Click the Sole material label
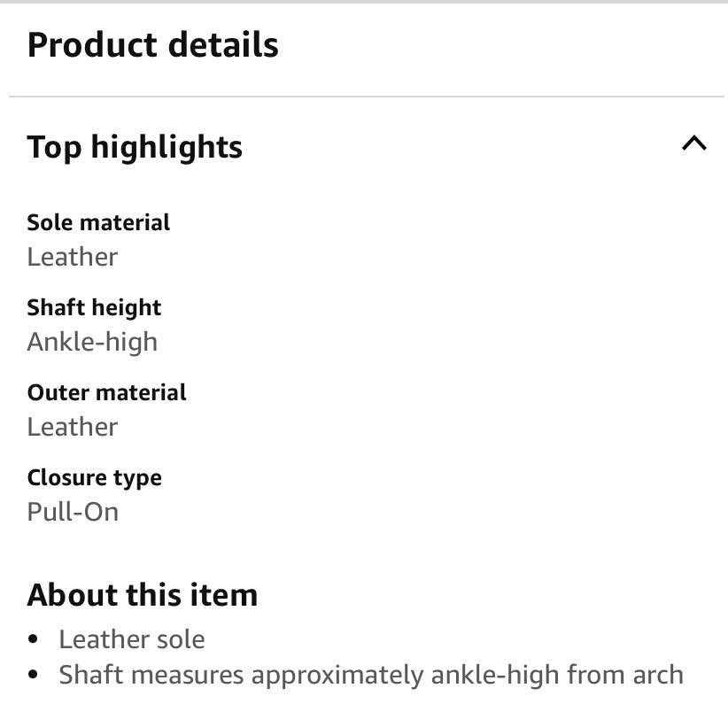The height and width of the screenshot is (727, 728). coord(98,222)
